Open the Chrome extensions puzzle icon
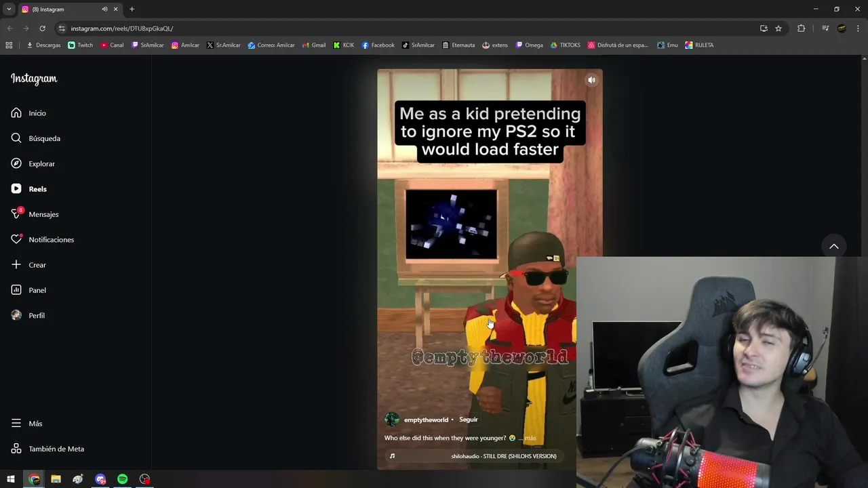Viewport: 868px width, 488px height. coord(801,28)
